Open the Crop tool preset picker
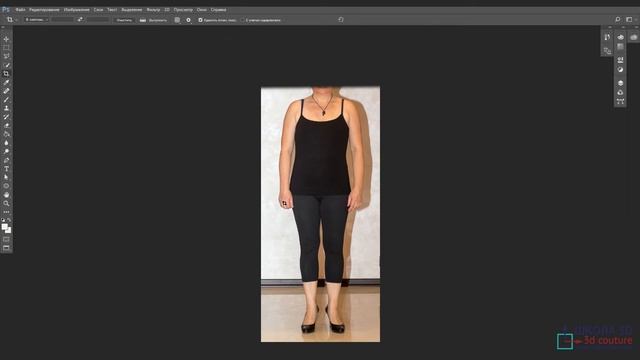 tap(11, 20)
